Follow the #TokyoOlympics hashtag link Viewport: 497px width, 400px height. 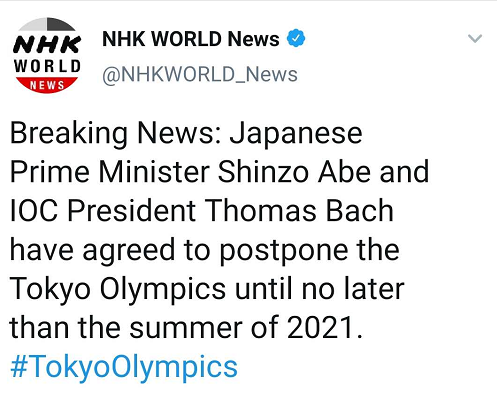(x=124, y=367)
